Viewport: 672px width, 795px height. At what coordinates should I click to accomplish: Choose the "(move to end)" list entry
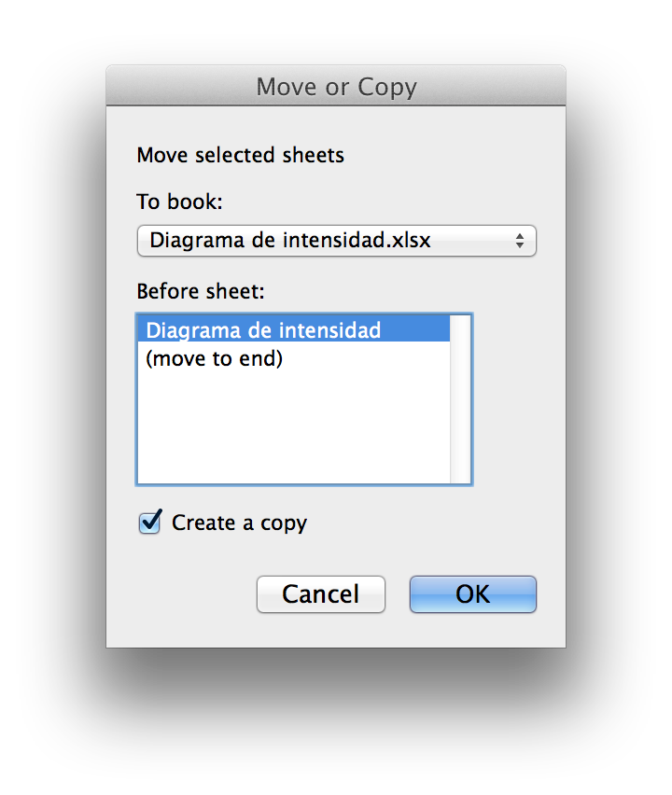(x=215, y=358)
